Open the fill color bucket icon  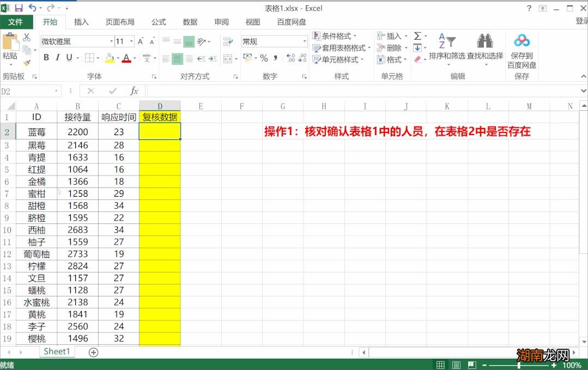pos(108,57)
